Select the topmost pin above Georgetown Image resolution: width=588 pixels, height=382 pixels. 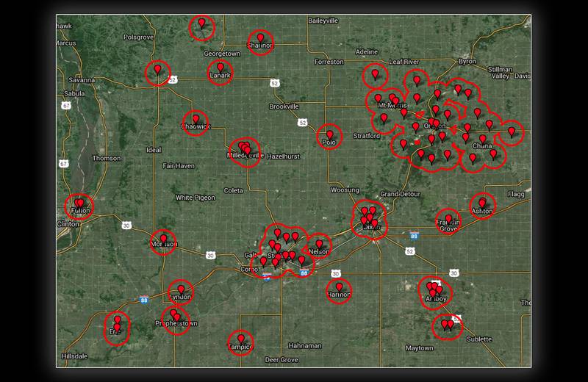pos(201,24)
